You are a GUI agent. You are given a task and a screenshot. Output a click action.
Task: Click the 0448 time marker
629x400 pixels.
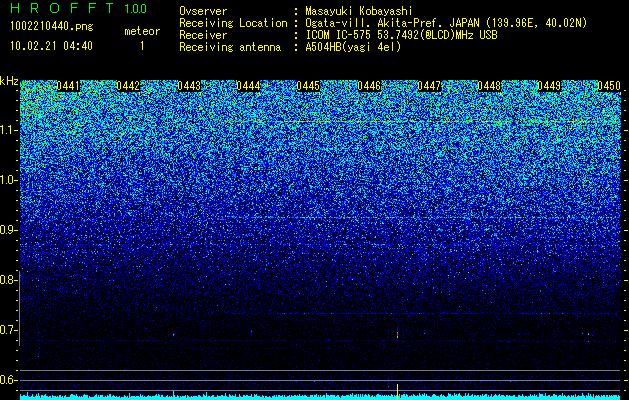click(489, 86)
